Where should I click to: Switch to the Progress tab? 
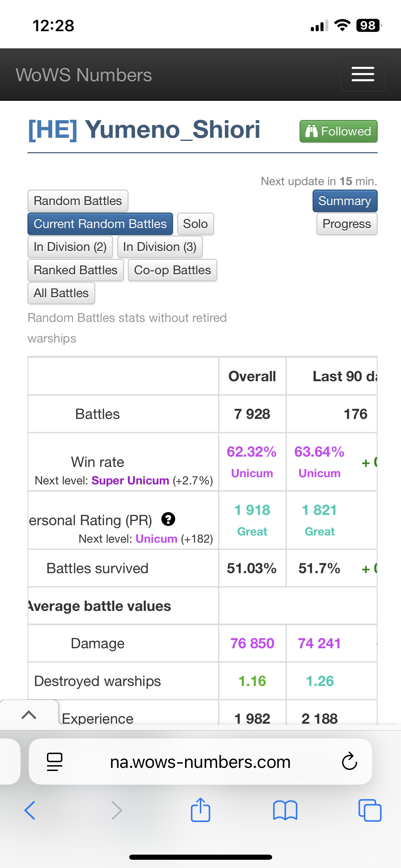click(x=347, y=224)
